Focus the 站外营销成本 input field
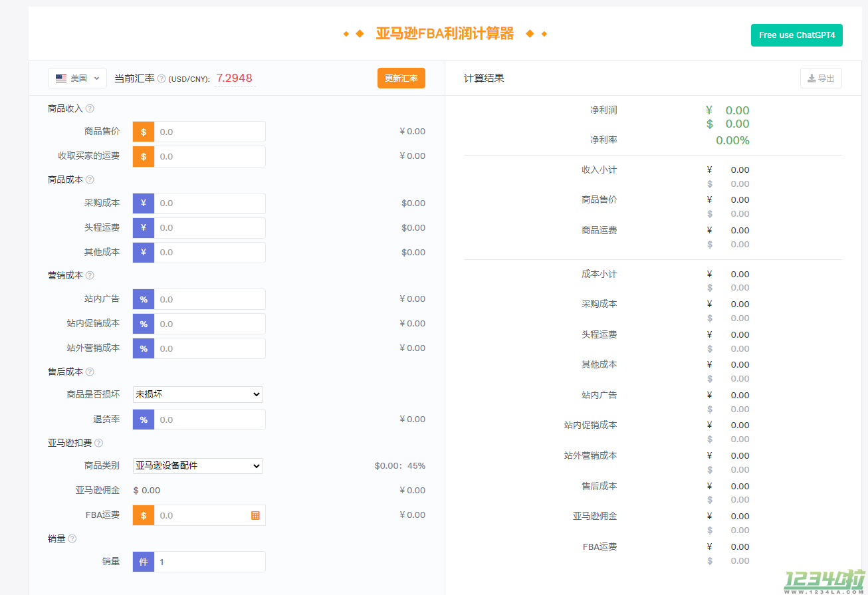This screenshot has width=868, height=595. tap(209, 348)
